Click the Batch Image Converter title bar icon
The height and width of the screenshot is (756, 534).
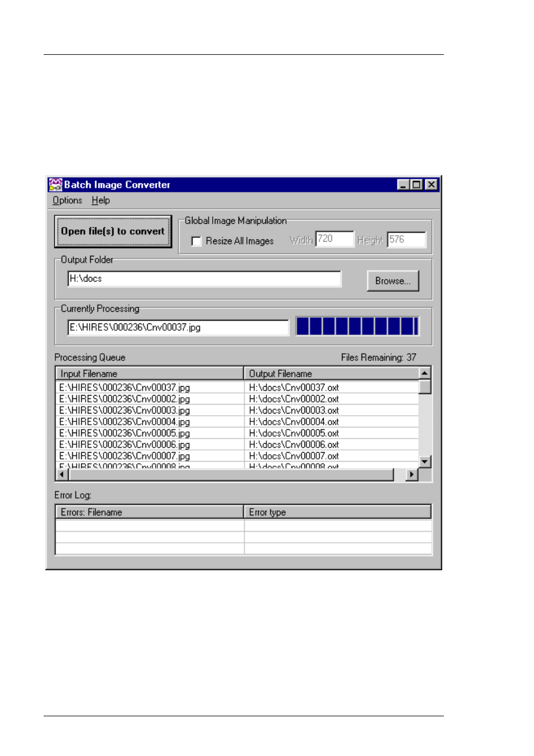click(x=55, y=185)
